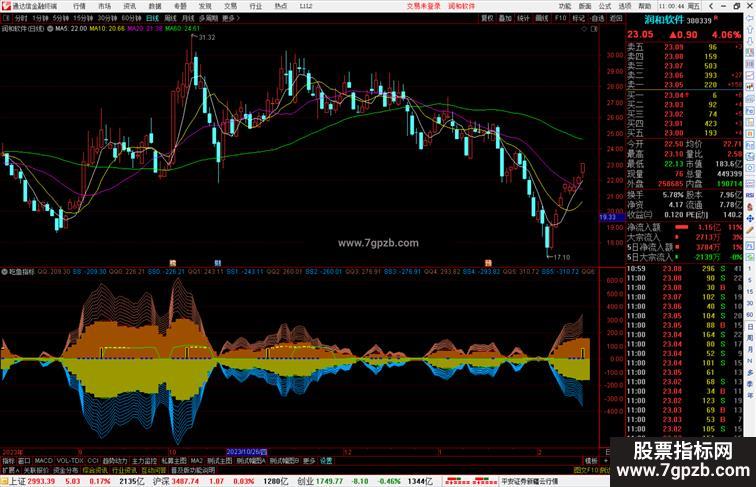Image resolution: width=756 pixels, height=487 pixels.
Task: Click the 复权 toolbar button
Action: coord(487,18)
